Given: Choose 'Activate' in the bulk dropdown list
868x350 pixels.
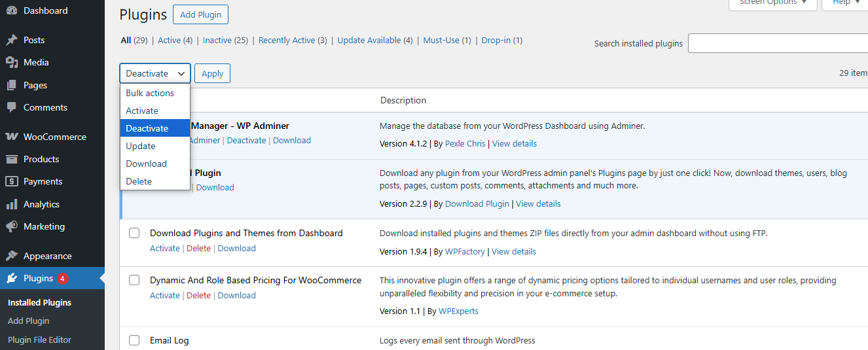Looking at the screenshot, I should 155,111.
